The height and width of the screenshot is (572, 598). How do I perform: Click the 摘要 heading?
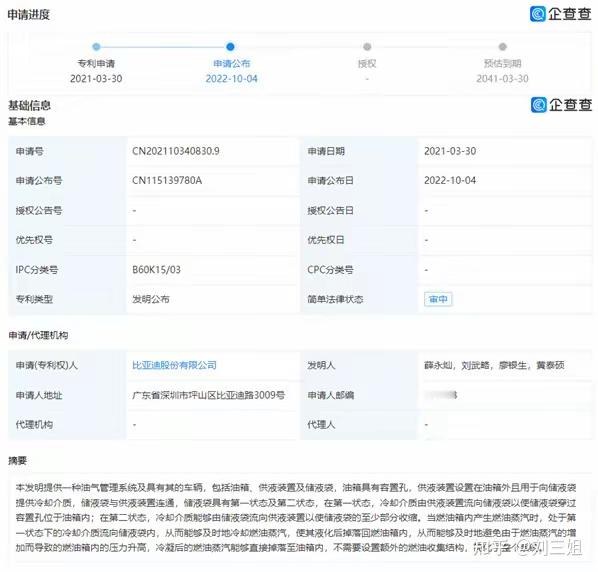click(18, 461)
